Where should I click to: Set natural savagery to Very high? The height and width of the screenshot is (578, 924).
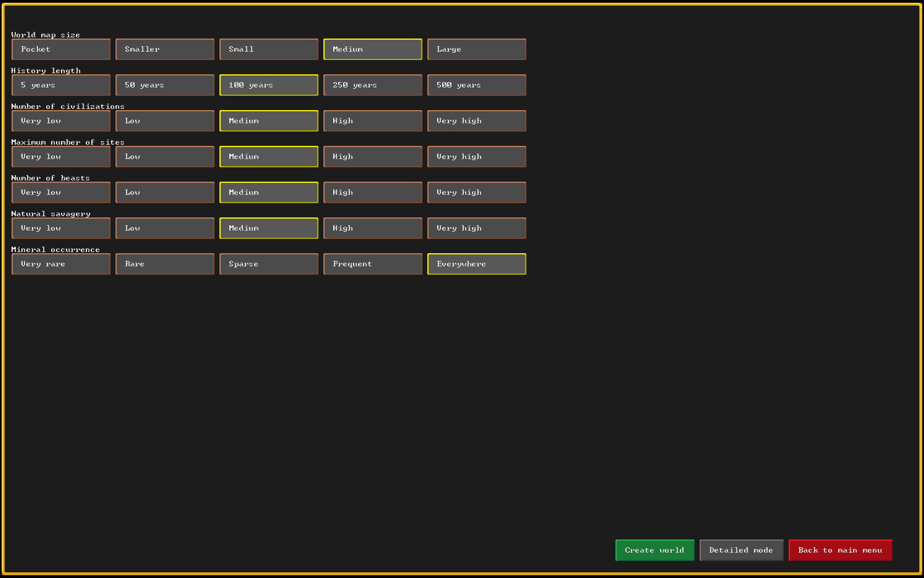pyautogui.click(x=477, y=228)
